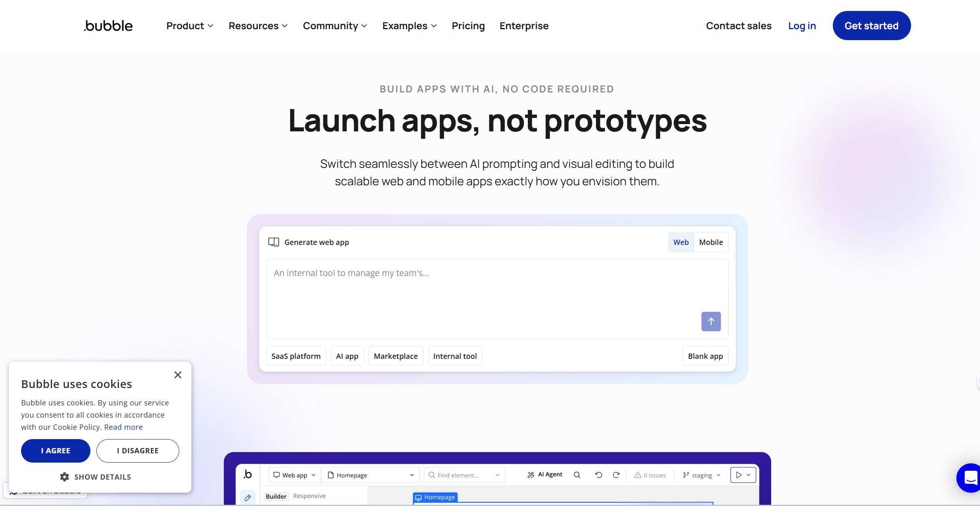Select the pencil design icon in editor sidebar
This screenshot has width=980, height=506.
point(248,497)
